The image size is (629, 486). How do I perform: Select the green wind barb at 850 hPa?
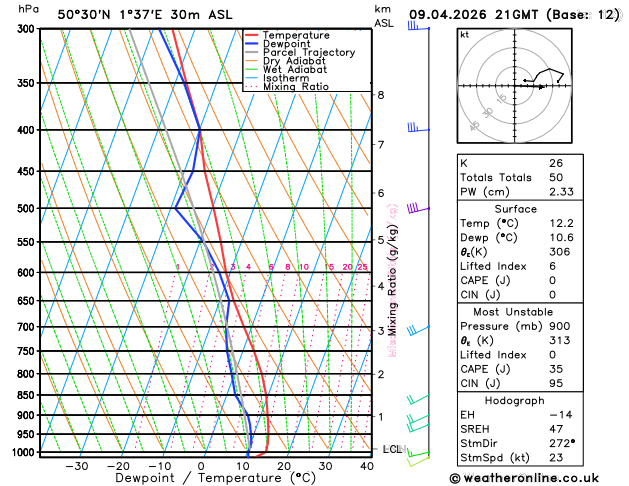(418, 399)
